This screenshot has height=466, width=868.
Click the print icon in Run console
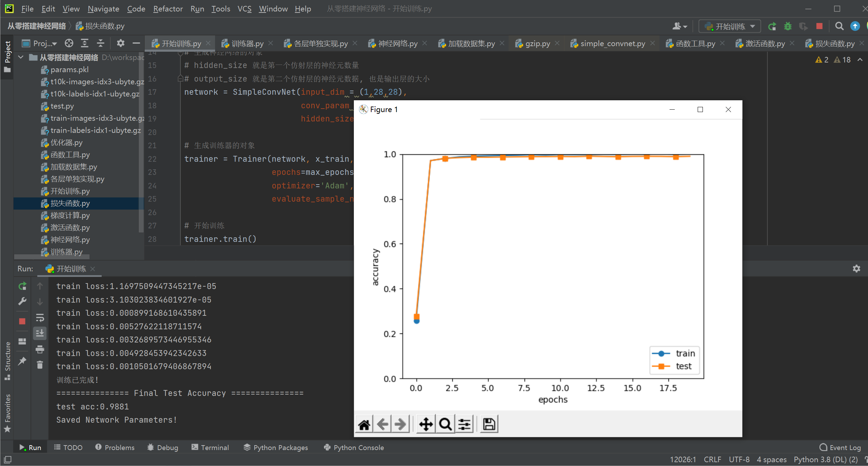point(40,349)
